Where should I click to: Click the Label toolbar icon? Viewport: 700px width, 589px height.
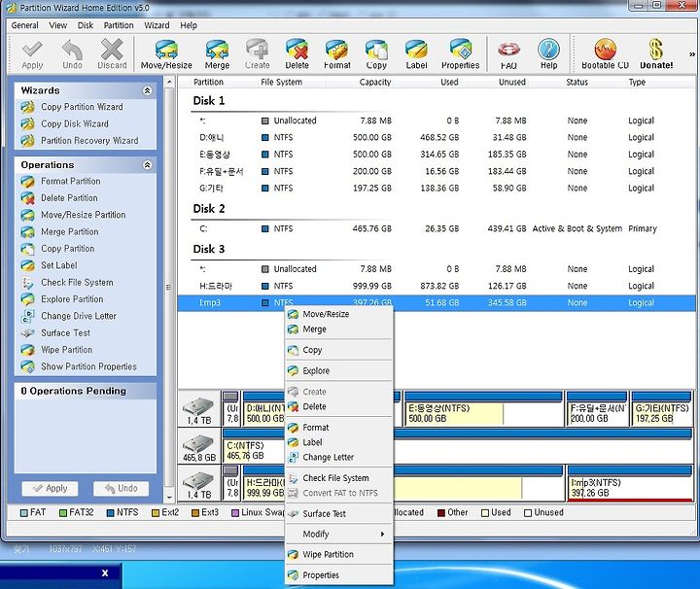[416, 54]
